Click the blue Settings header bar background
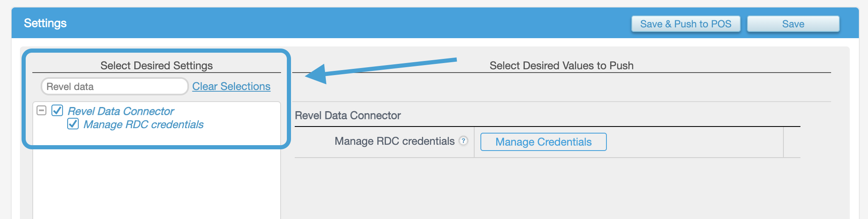Screen dimensions: 868x219 pos(332,23)
